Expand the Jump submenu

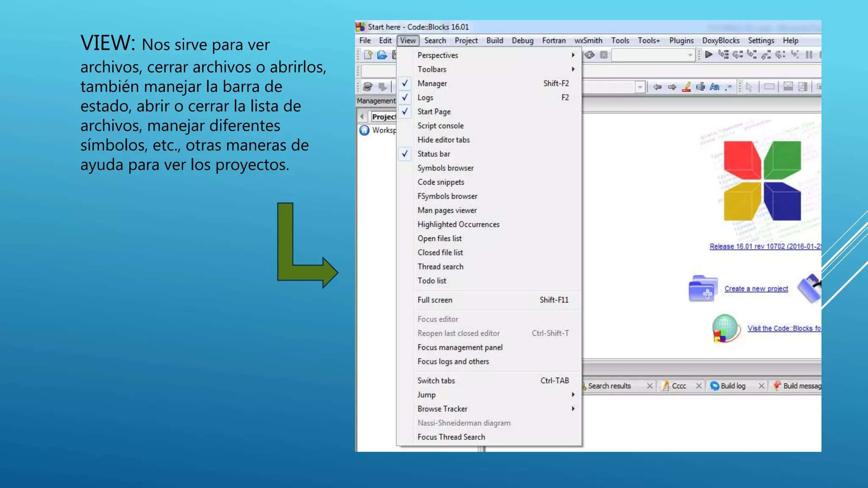point(490,394)
